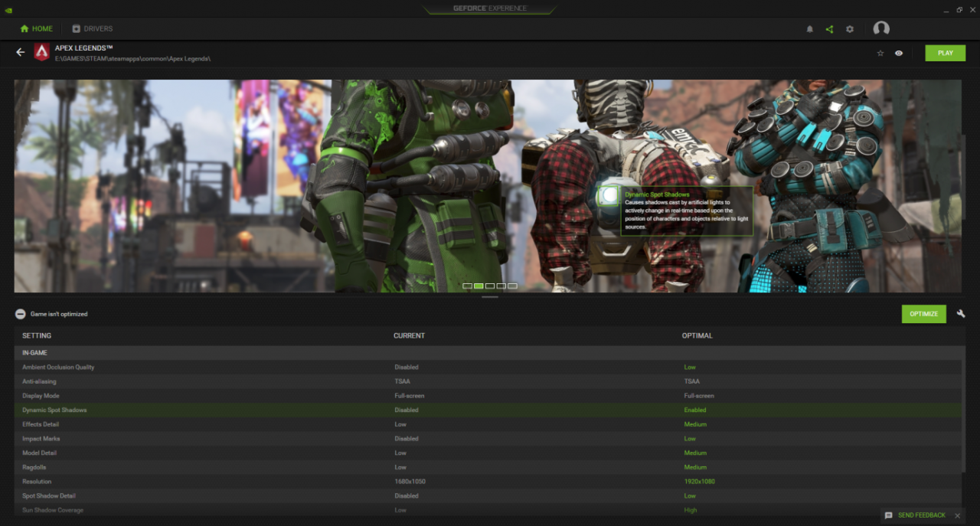
Task: Toggle game visibility eye icon
Action: pos(899,53)
